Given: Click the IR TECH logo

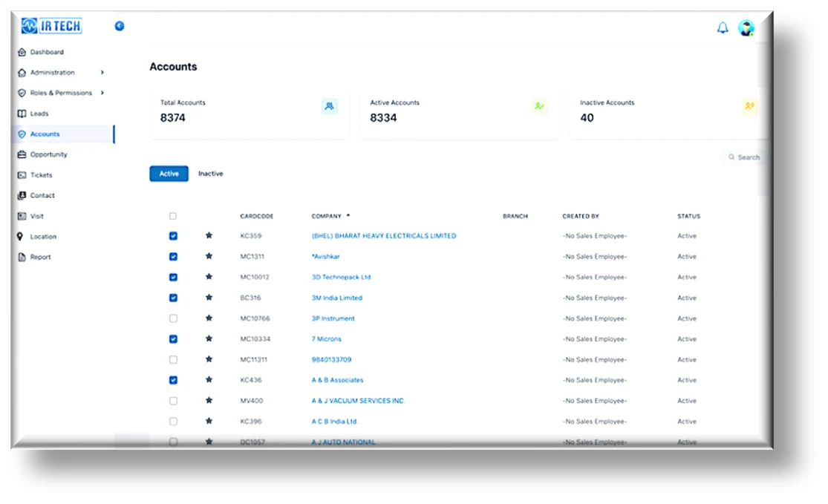Looking at the screenshot, I should point(51,25).
